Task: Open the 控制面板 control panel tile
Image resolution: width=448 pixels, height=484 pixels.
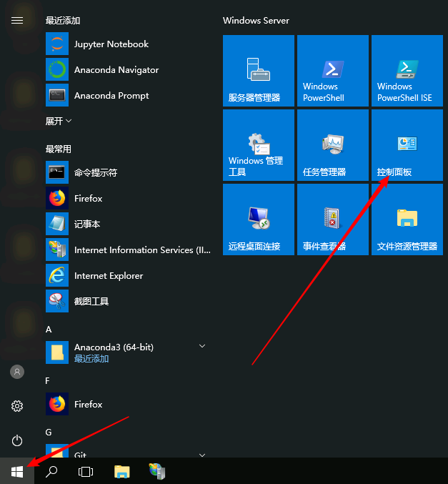Action: (x=407, y=145)
